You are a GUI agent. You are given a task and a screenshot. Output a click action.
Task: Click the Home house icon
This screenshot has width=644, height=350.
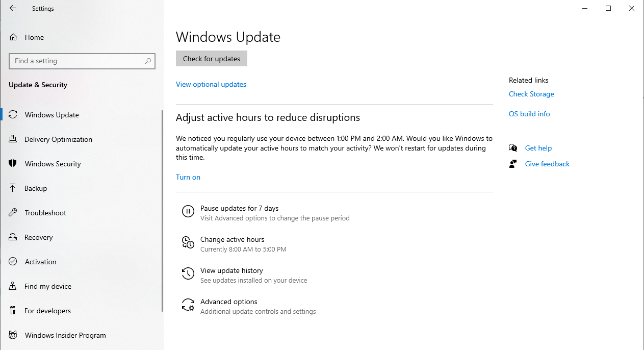13,37
